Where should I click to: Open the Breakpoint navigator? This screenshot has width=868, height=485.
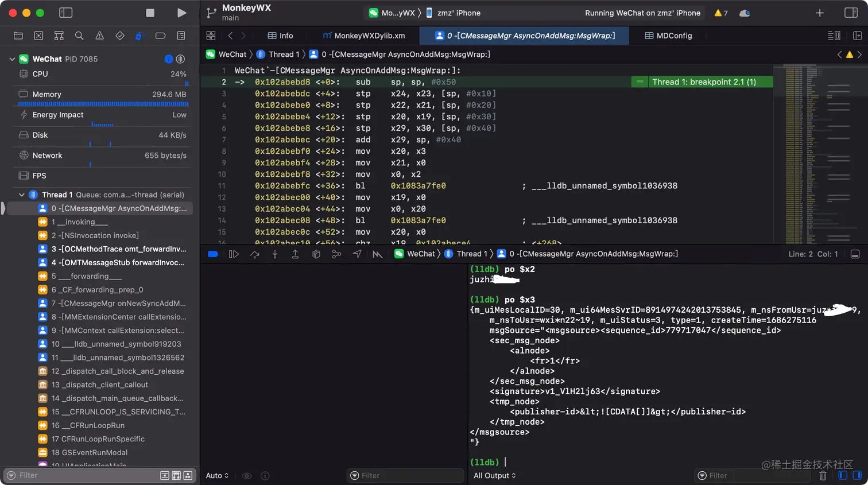(160, 36)
